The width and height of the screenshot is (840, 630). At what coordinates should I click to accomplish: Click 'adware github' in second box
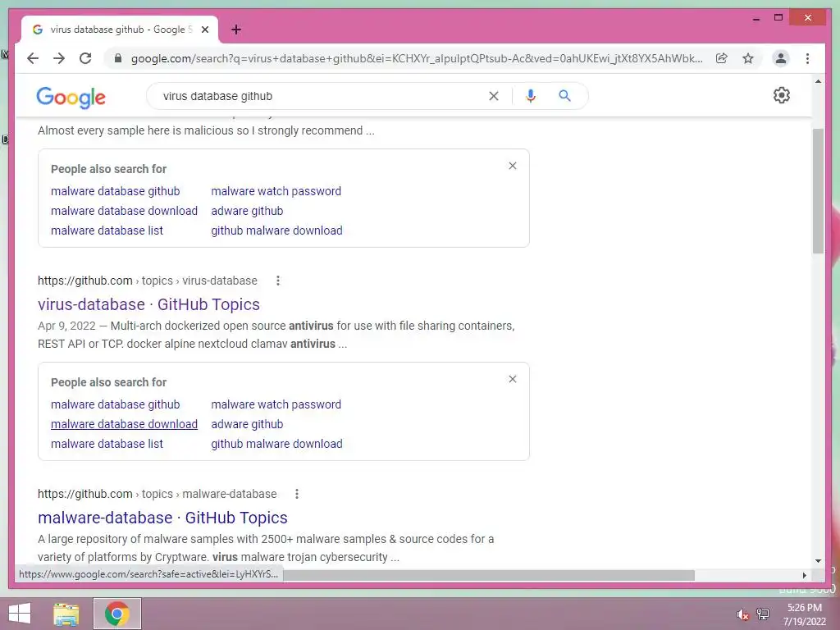[x=247, y=424]
